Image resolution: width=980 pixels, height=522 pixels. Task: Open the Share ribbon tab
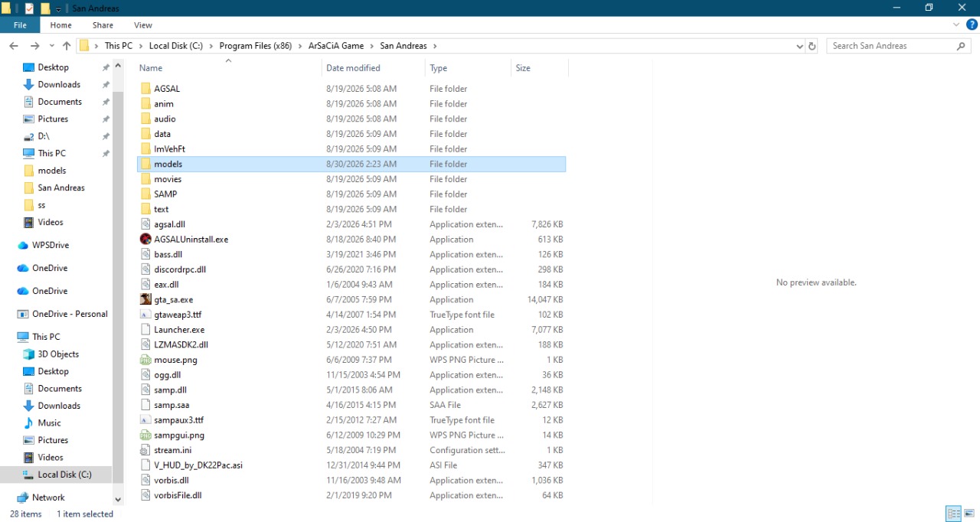coord(103,25)
